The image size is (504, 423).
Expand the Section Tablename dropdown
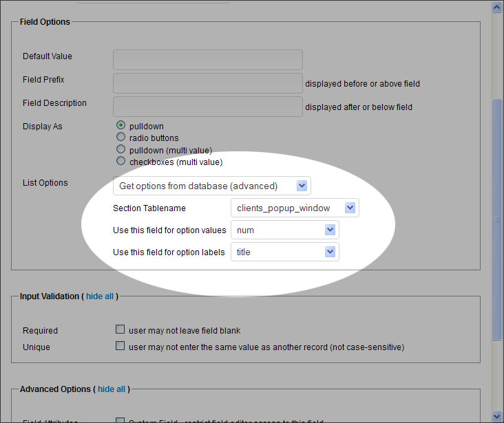pyautogui.click(x=295, y=208)
